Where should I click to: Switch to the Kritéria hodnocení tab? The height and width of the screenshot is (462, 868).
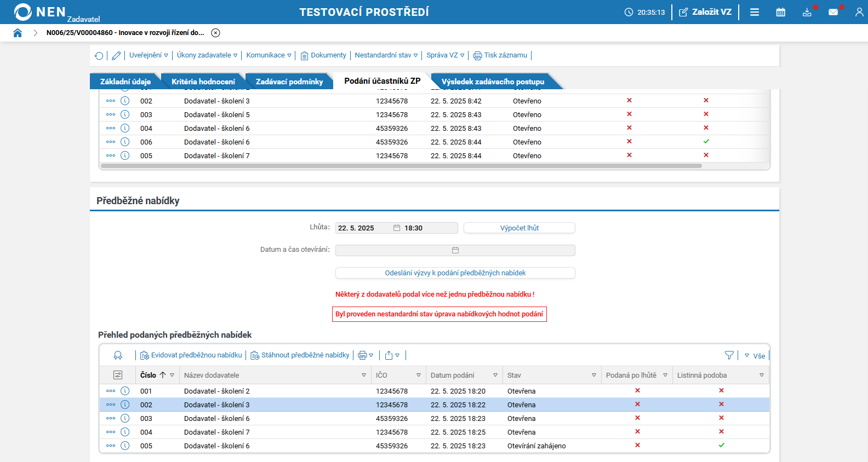(x=203, y=82)
